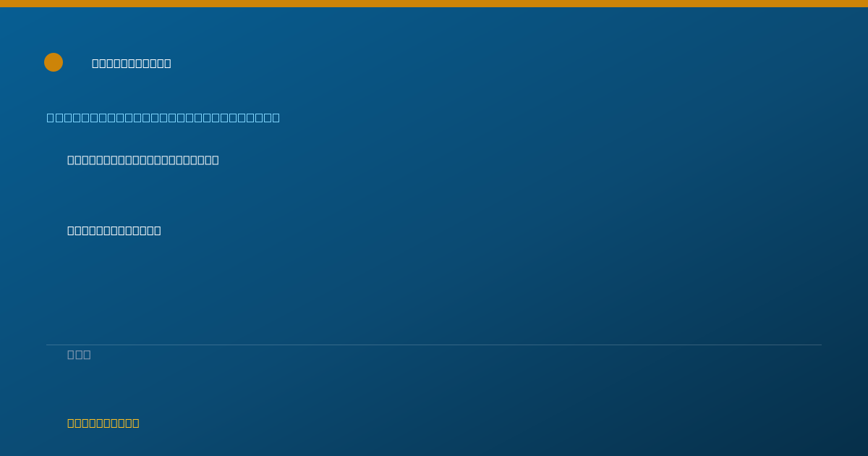Image resolution: width=868 pixels, height=456 pixels.
Task: Click the start of the title beside the circle
Action: click(x=95, y=63)
